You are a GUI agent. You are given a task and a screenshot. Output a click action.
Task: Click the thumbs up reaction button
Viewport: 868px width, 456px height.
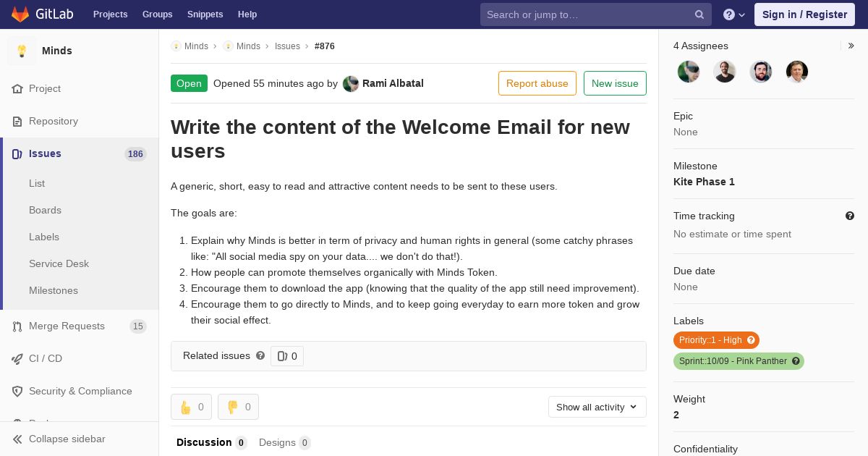tap(192, 407)
